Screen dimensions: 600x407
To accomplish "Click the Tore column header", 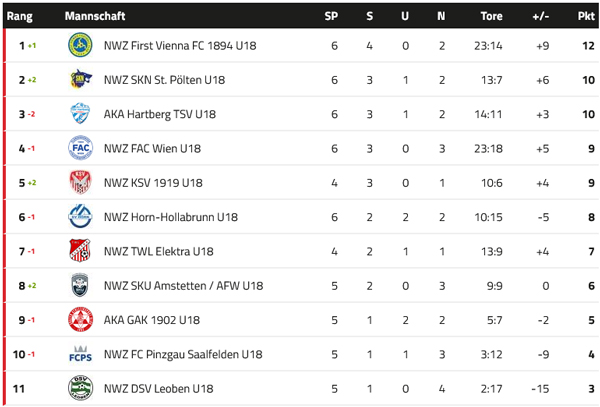I will tap(491, 16).
